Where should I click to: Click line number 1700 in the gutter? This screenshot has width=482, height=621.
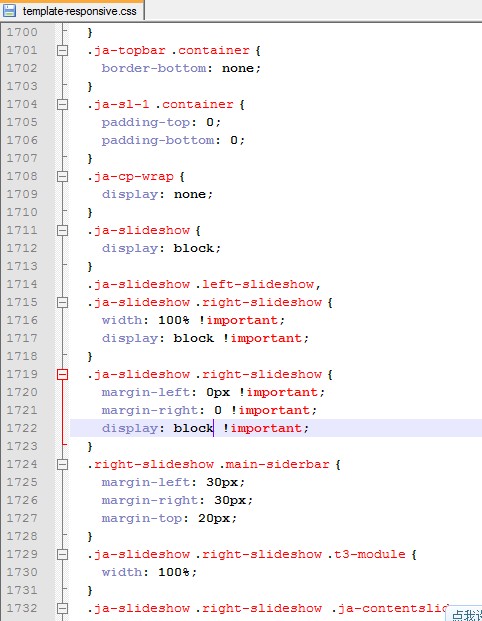22,32
